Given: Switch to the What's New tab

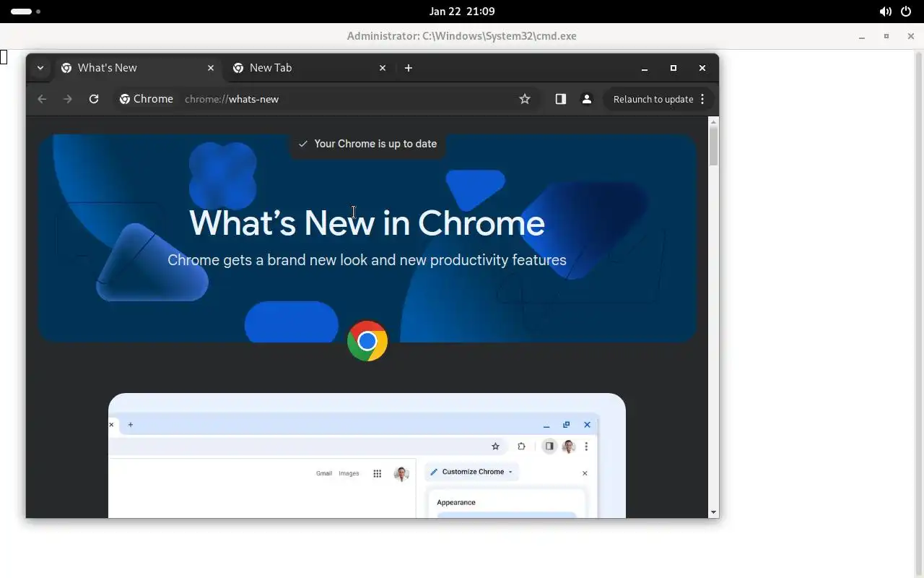Looking at the screenshot, I should [138, 68].
